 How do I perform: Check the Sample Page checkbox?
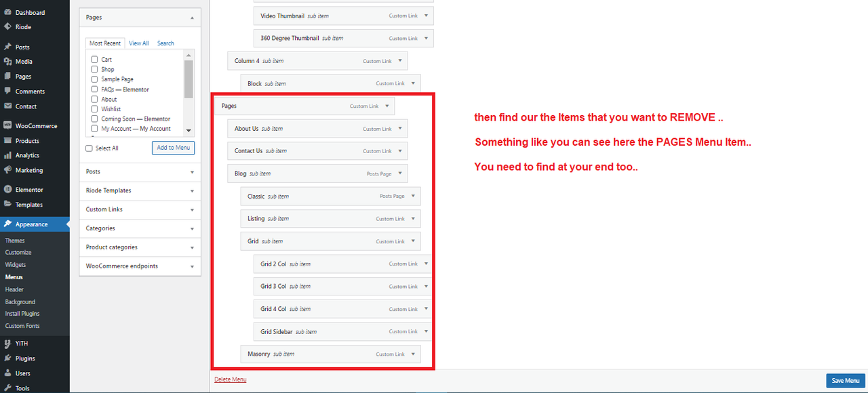[95, 79]
